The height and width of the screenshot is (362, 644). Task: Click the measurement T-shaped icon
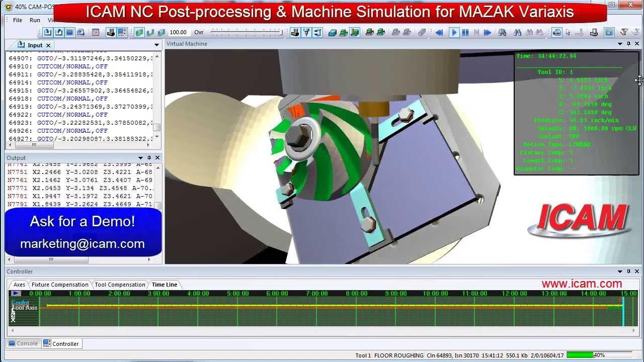pos(579,33)
